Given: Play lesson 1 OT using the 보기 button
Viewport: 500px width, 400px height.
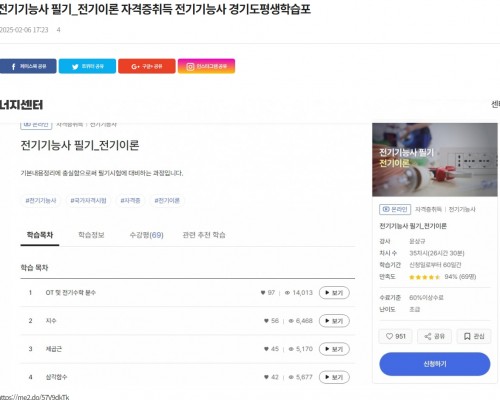Looking at the screenshot, I should coord(334,293).
